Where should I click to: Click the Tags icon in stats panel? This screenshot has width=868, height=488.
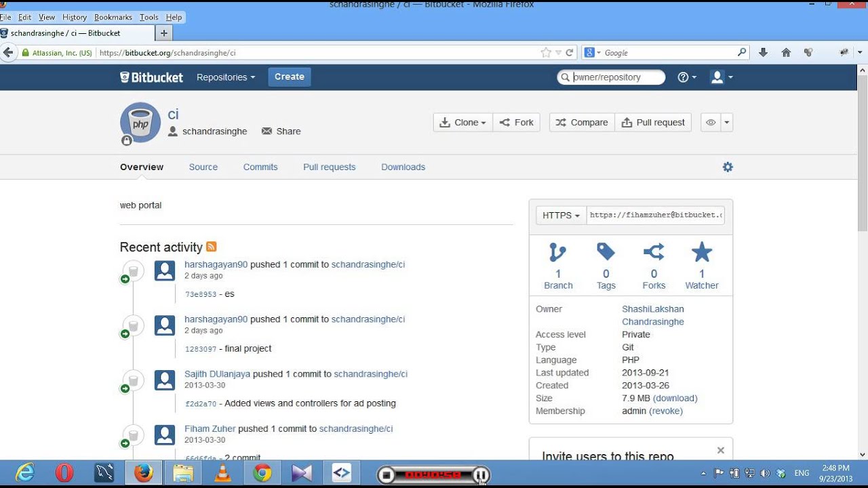point(606,253)
